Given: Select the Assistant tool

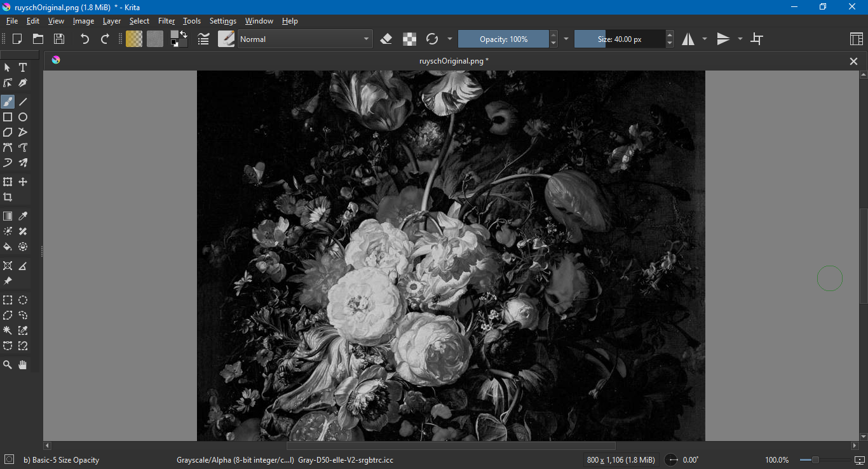Looking at the screenshot, I should coord(8,266).
